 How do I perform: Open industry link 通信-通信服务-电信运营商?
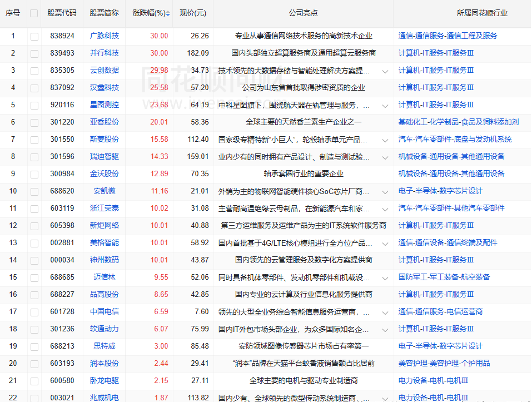[440, 311]
